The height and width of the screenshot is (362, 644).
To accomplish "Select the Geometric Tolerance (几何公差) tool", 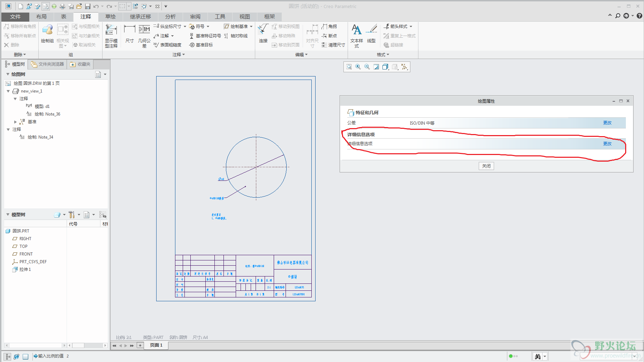I will tap(144, 35).
